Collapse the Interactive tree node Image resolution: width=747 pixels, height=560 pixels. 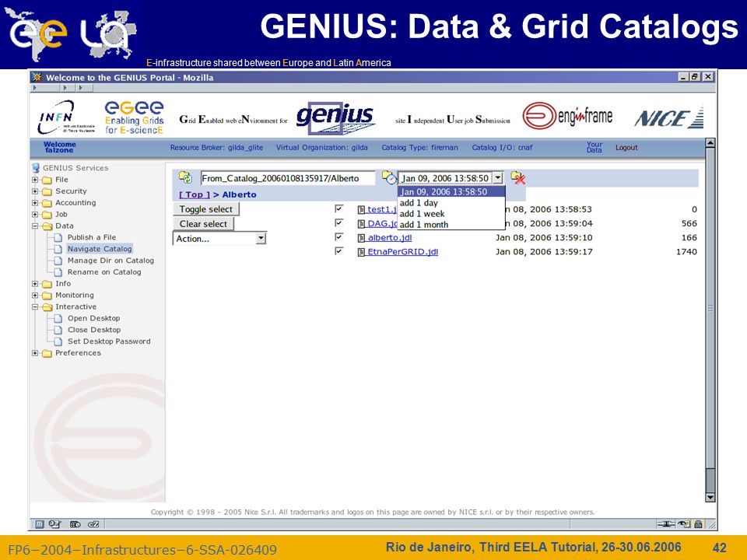35,306
